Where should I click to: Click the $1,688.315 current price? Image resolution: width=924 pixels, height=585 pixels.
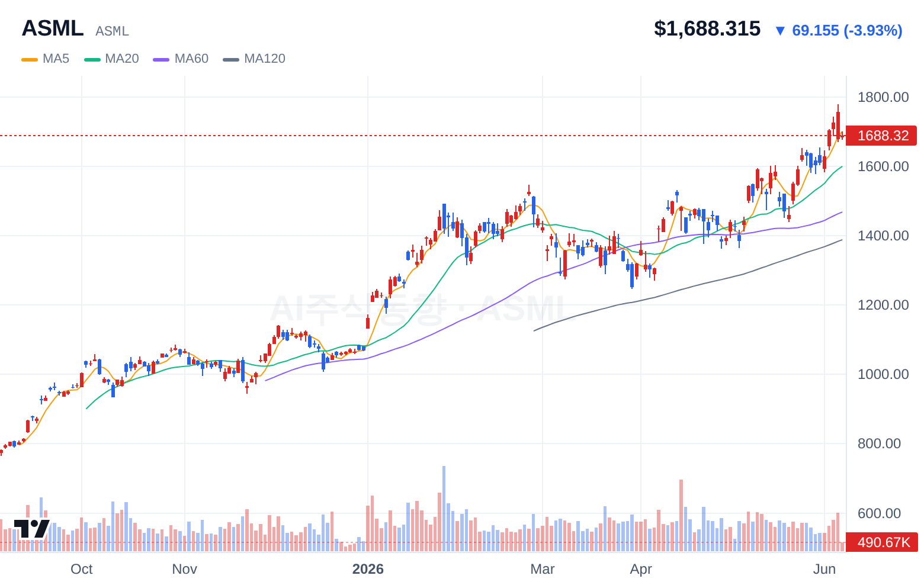[707, 28]
